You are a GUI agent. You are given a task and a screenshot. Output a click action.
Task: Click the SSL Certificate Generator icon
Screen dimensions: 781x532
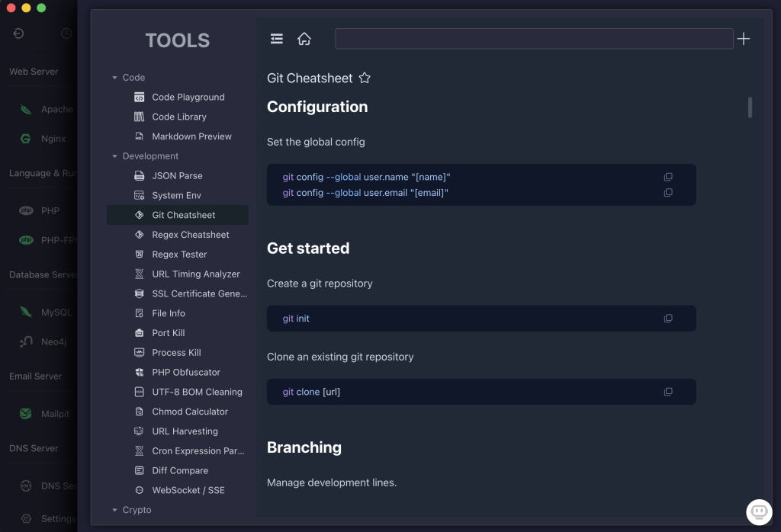(140, 293)
